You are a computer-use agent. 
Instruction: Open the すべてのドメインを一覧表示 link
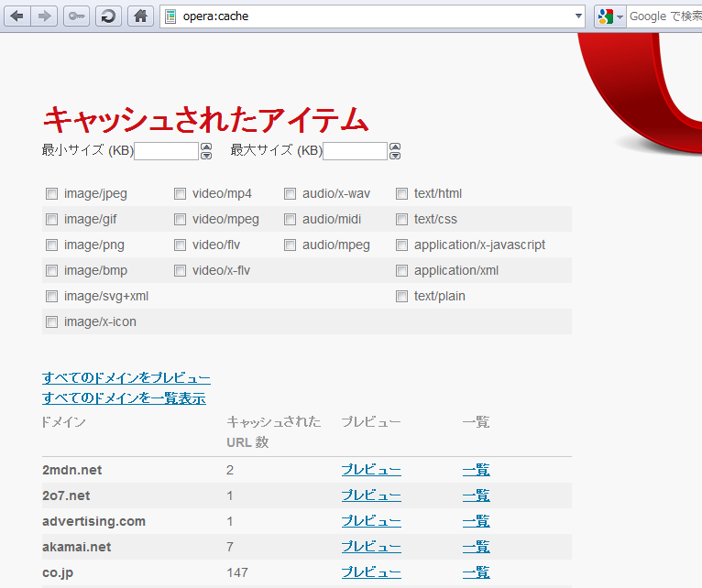[124, 398]
